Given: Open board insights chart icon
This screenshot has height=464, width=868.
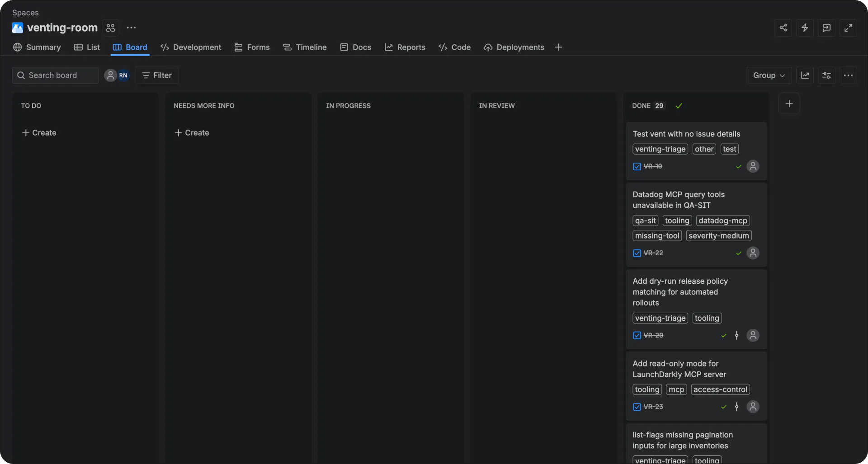Looking at the screenshot, I should tap(805, 75).
